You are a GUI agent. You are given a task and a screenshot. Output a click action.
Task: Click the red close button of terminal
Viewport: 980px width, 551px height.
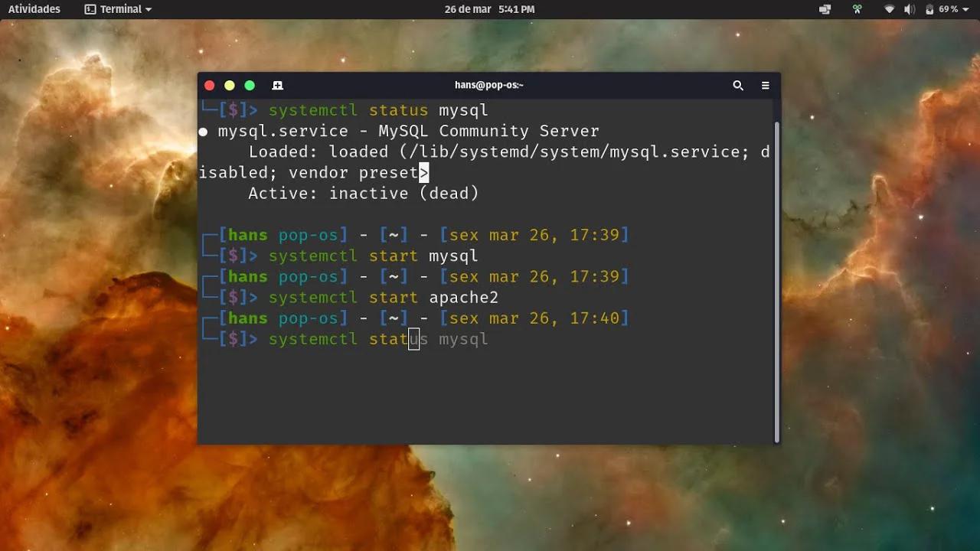point(209,86)
